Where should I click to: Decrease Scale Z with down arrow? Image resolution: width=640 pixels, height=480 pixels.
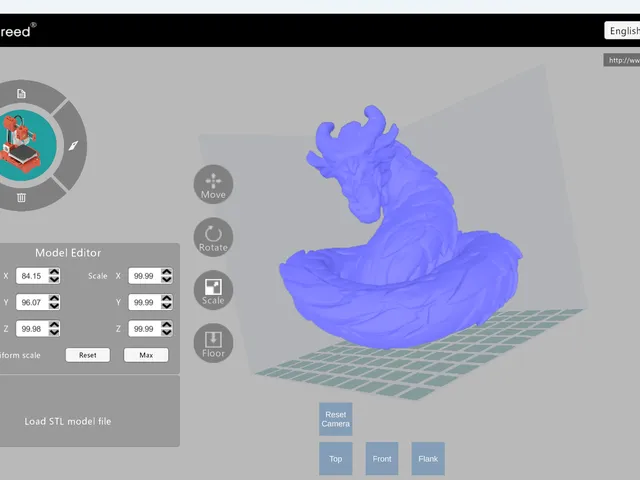pos(167,333)
